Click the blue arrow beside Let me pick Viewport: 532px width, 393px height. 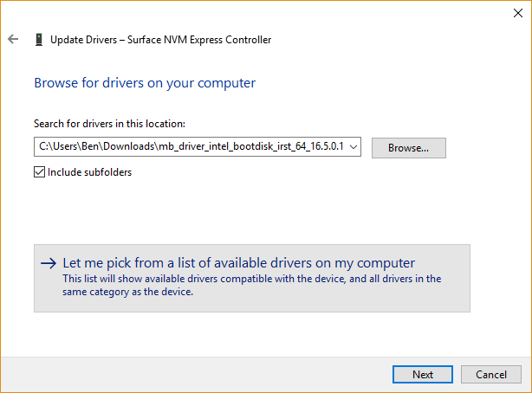pyautogui.click(x=49, y=263)
